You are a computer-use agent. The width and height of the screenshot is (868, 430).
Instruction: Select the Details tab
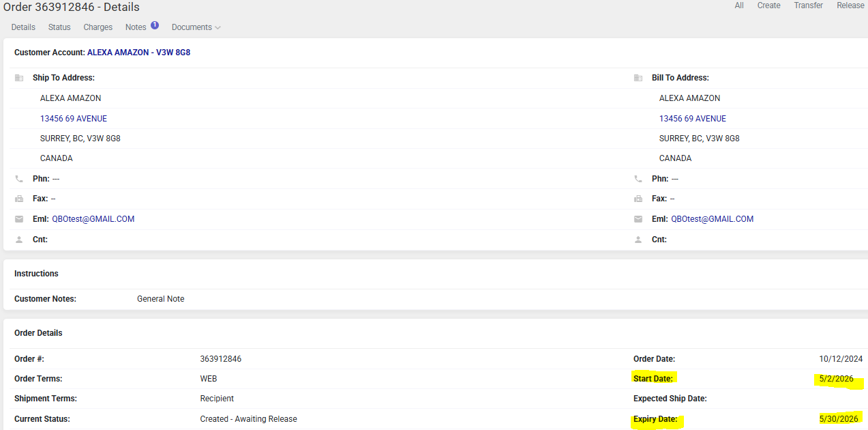tap(23, 27)
